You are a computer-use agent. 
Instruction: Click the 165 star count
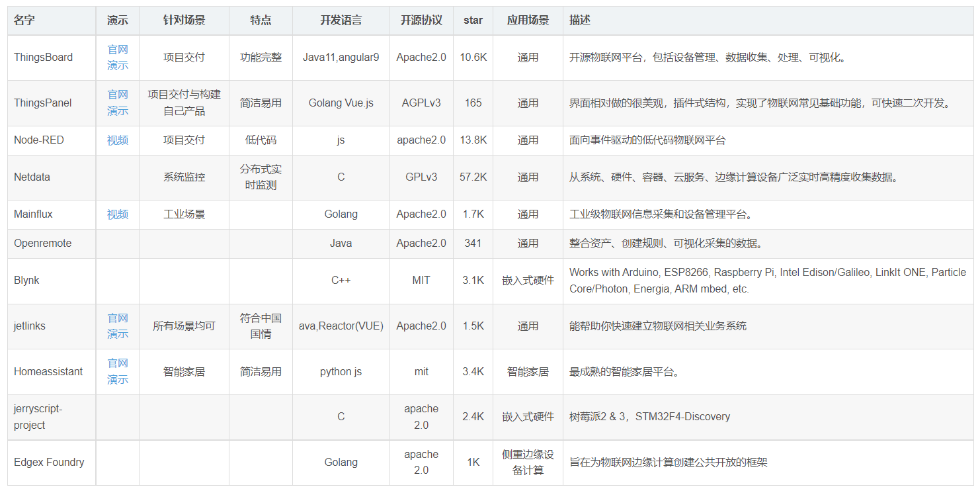(x=473, y=103)
